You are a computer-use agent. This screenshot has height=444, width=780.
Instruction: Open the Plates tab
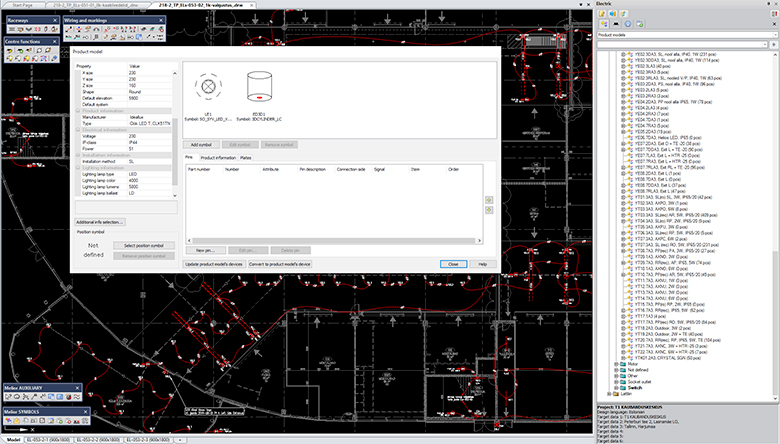coord(245,158)
